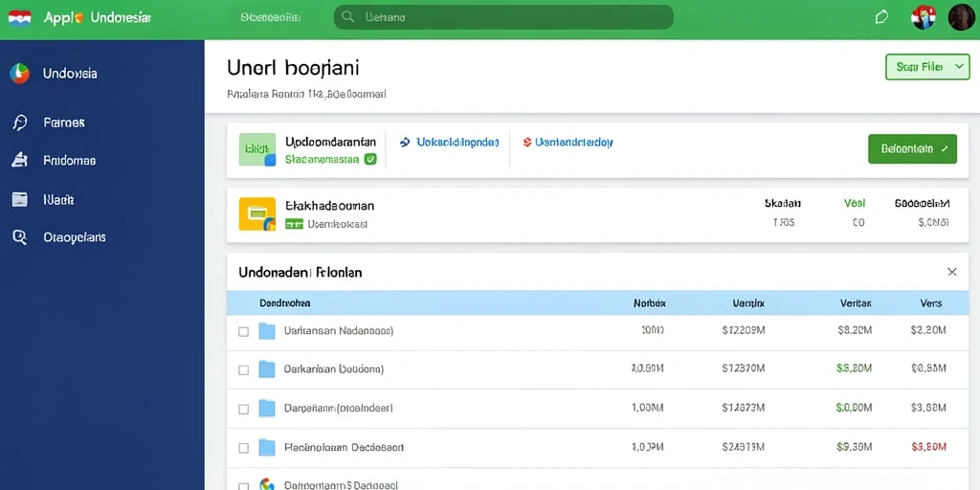Screen dimensions: 980x490
Task: Sort by the Veritan column header
Action: click(856, 303)
